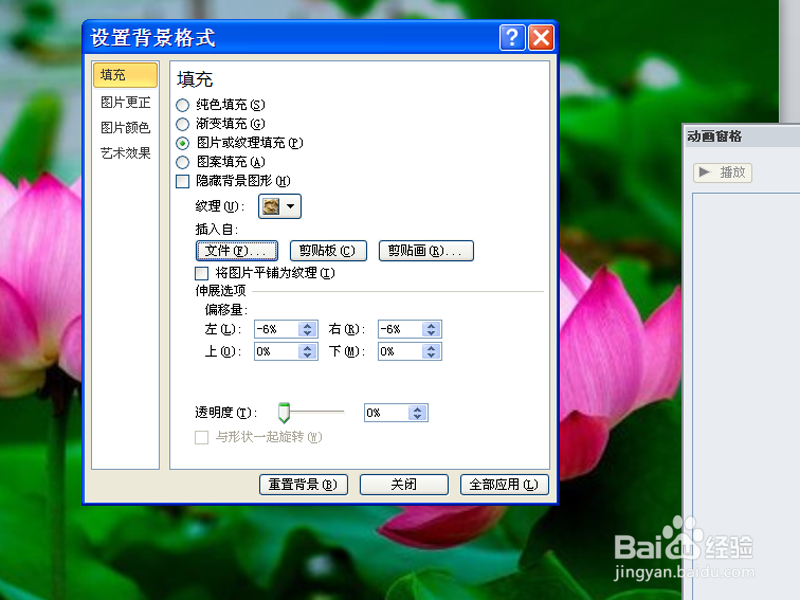Click the 右(R) offset input field
Image resolution: width=800 pixels, height=600 pixels.
click(x=400, y=329)
